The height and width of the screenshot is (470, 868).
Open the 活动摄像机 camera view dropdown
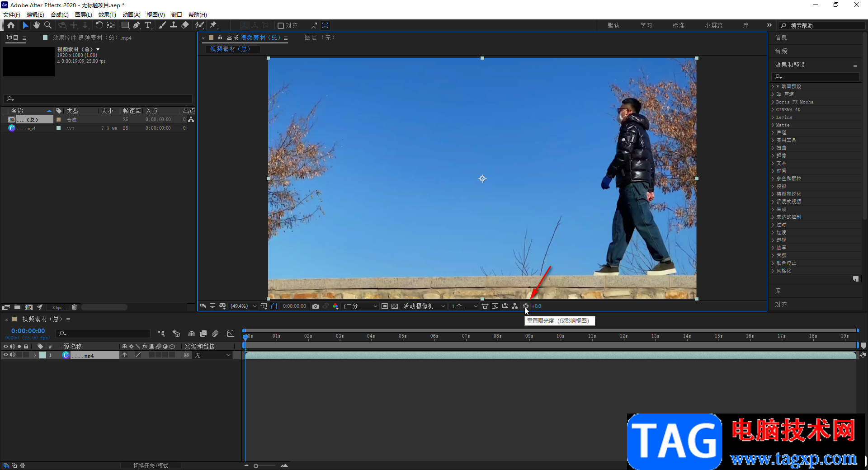(x=424, y=306)
